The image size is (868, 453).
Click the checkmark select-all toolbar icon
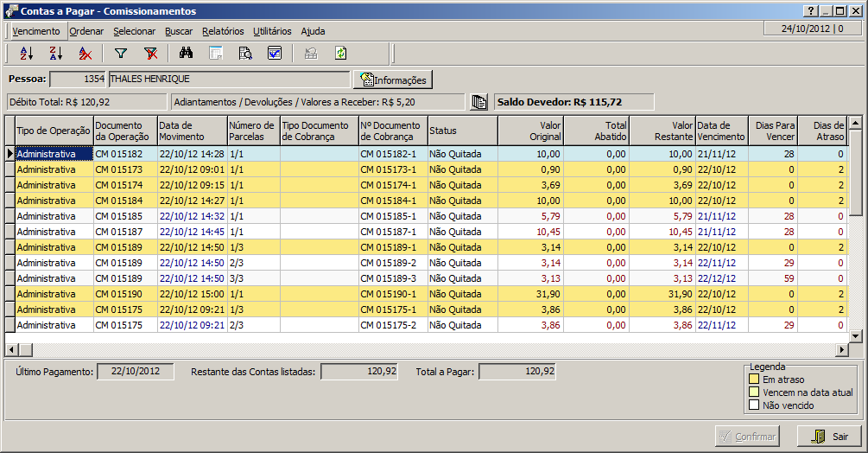[x=275, y=54]
